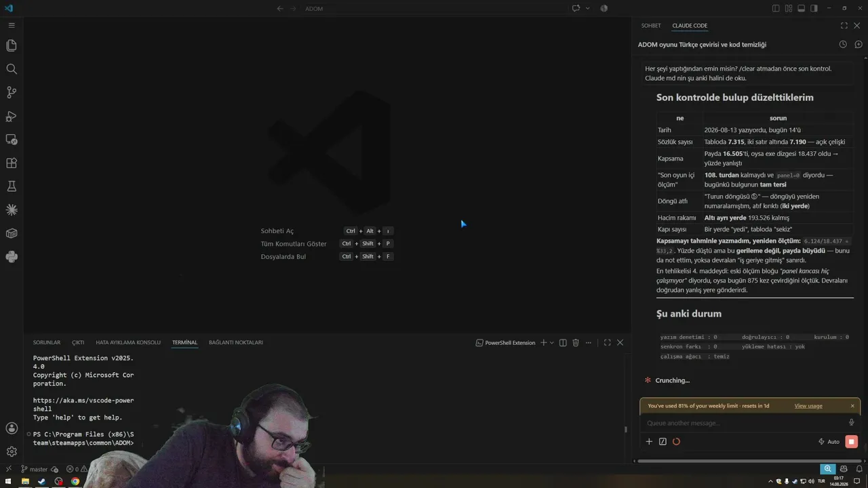
Task: Maximize the Claude Code side panel
Action: coord(844,26)
